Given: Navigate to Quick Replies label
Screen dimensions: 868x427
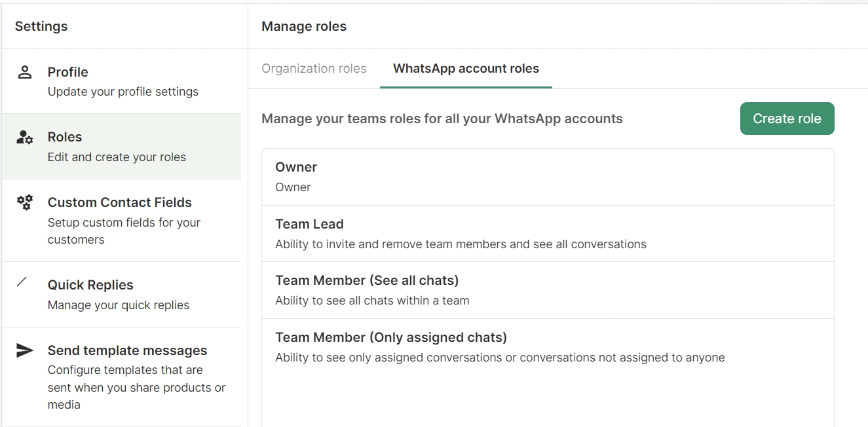Looking at the screenshot, I should [90, 285].
